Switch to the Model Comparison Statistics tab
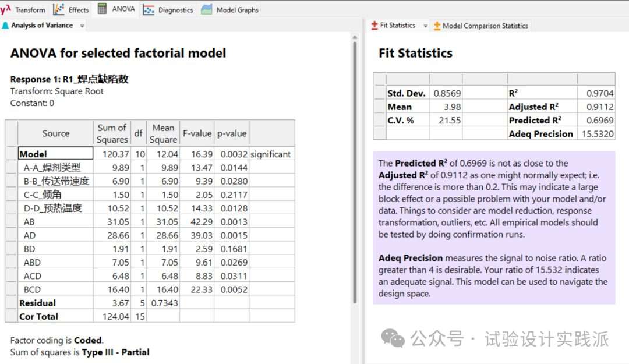 coord(485,26)
